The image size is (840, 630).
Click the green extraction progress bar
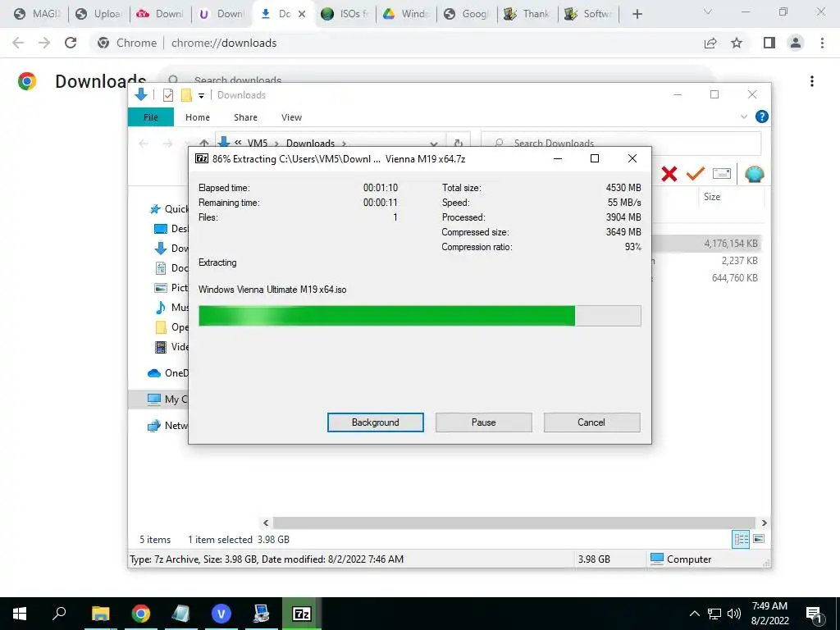pos(419,316)
